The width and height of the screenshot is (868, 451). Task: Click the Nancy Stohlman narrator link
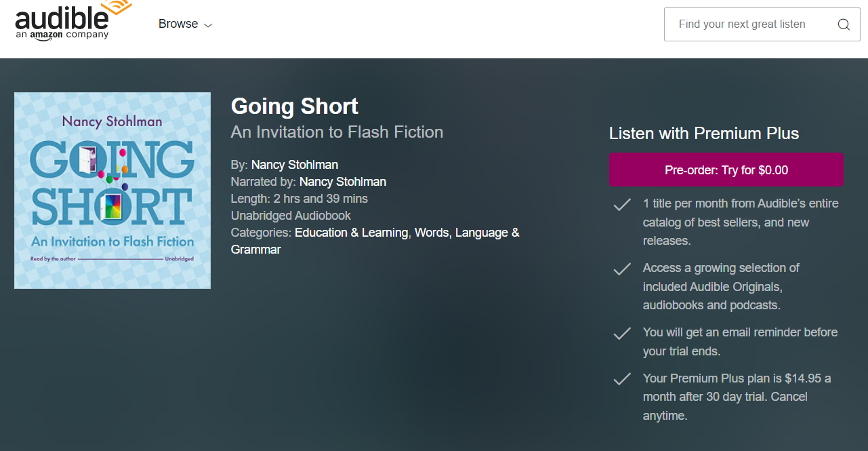pyautogui.click(x=342, y=181)
